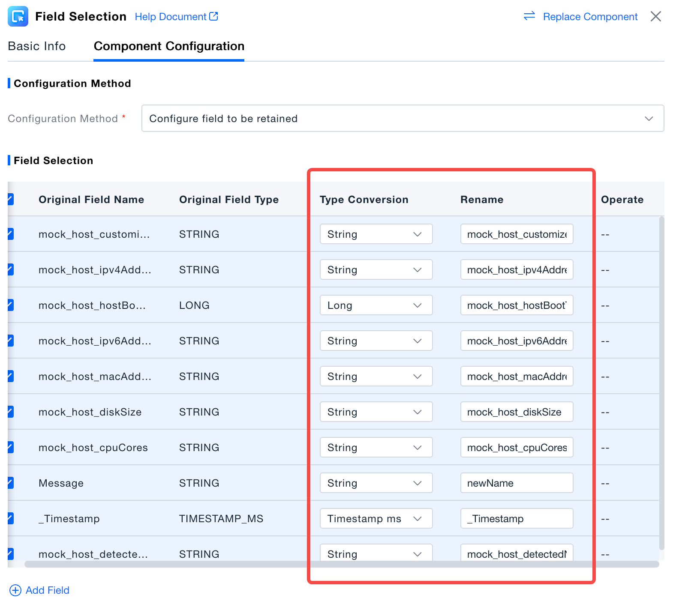Click the Field Selection component logo icon
The width and height of the screenshot is (673, 616).
click(18, 16)
